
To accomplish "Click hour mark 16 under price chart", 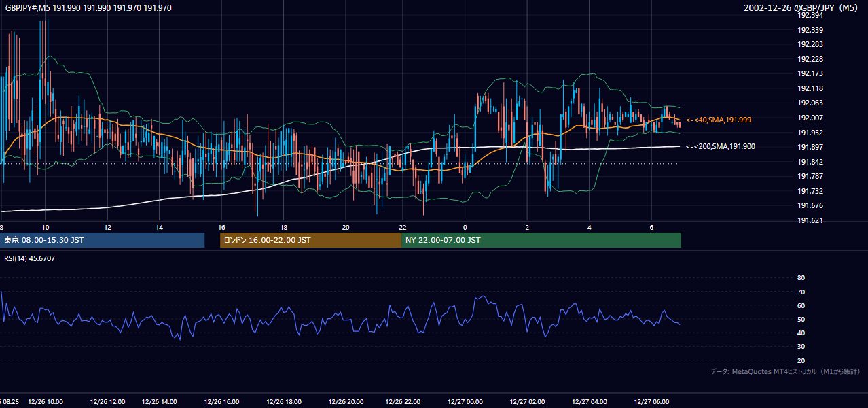I will pyautogui.click(x=221, y=227).
